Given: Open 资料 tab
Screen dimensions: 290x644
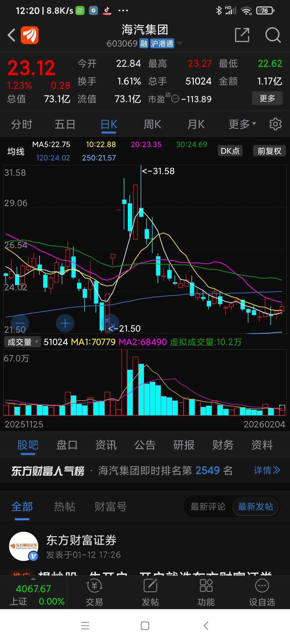Looking at the screenshot, I should pos(262,445).
